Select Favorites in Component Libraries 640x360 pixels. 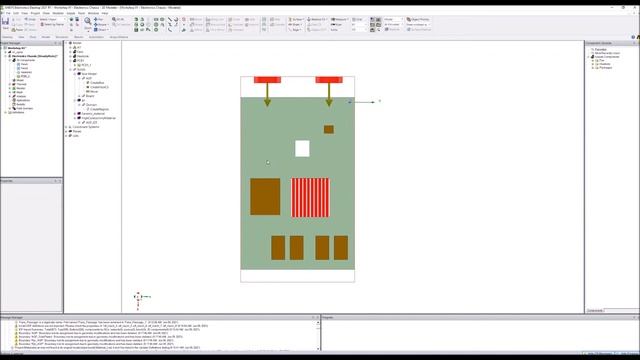(600, 49)
